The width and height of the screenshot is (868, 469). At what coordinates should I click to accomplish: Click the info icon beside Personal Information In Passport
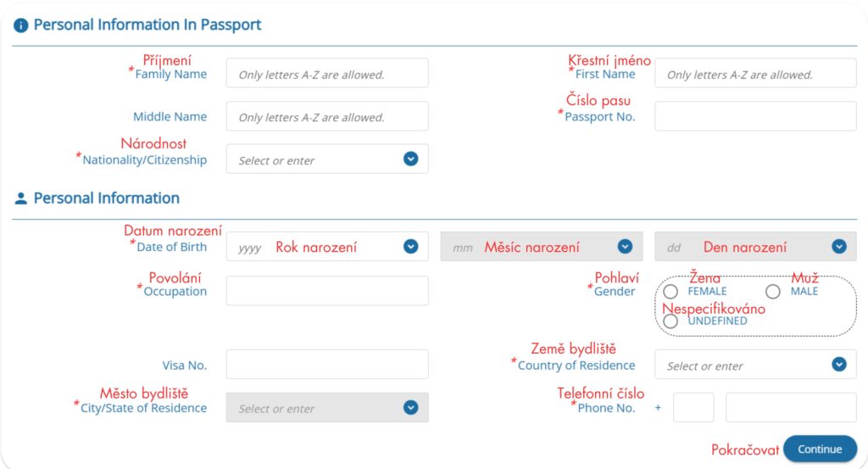[21, 25]
